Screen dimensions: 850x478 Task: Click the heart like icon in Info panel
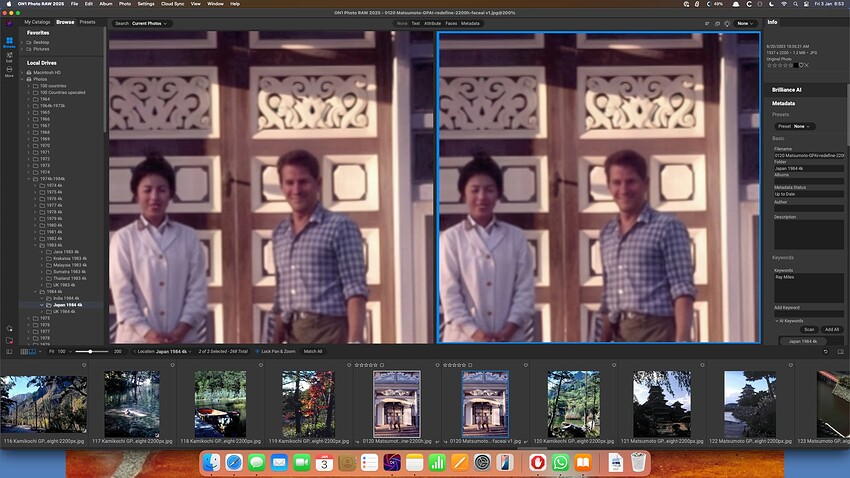pos(801,65)
